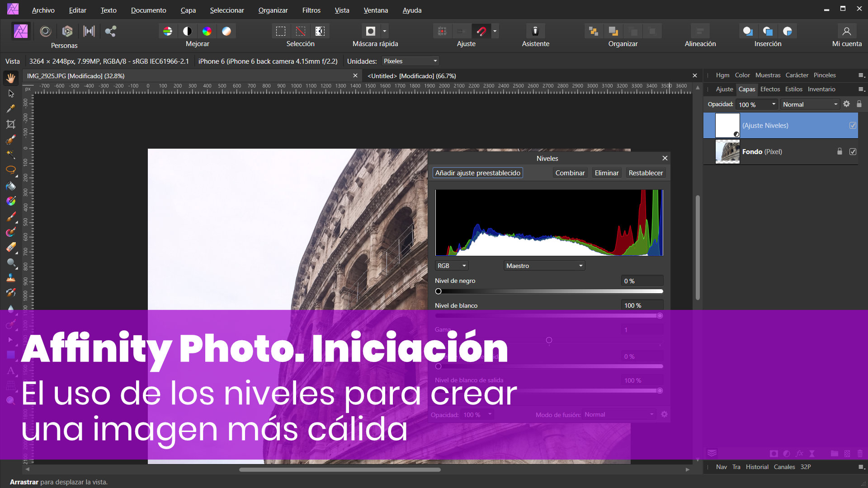The image size is (868, 488).
Task: Select the Freehand Selection lasso tool
Action: tap(11, 170)
